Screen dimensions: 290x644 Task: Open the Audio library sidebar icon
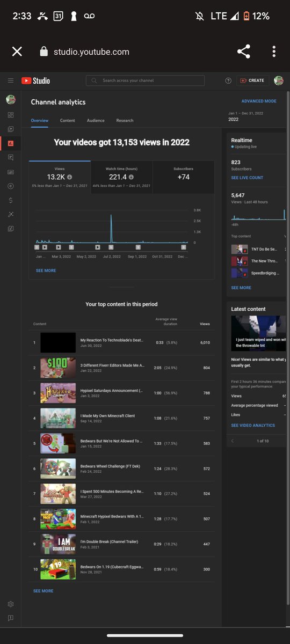(11, 228)
